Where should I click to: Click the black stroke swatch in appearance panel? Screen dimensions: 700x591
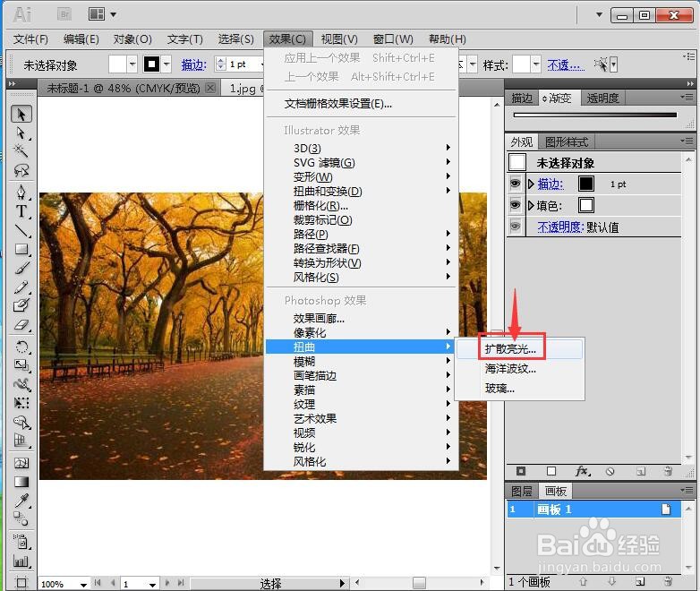[x=586, y=184]
